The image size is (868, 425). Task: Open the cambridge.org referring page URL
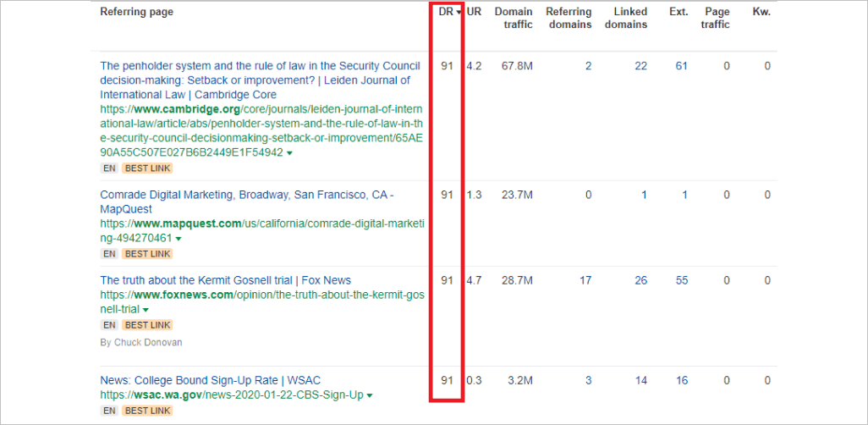point(261,130)
